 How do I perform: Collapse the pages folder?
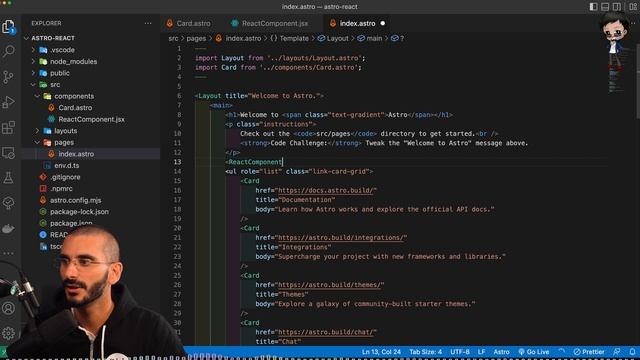click(x=64, y=142)
